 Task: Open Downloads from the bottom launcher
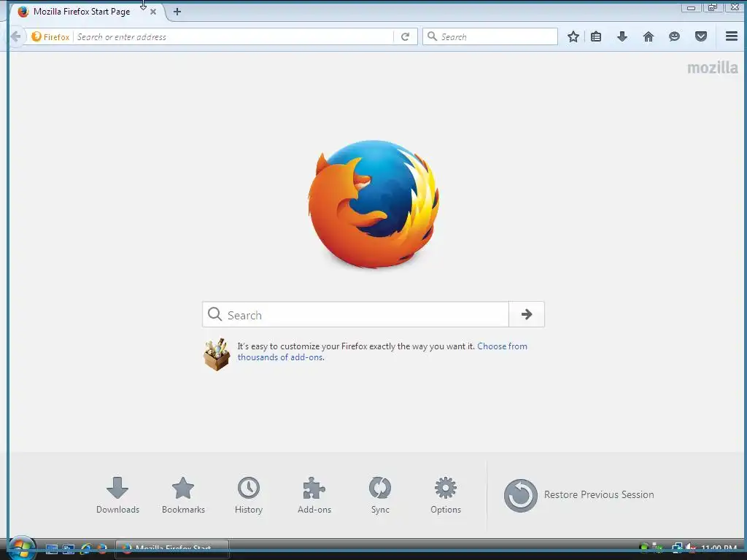[117, 495]
